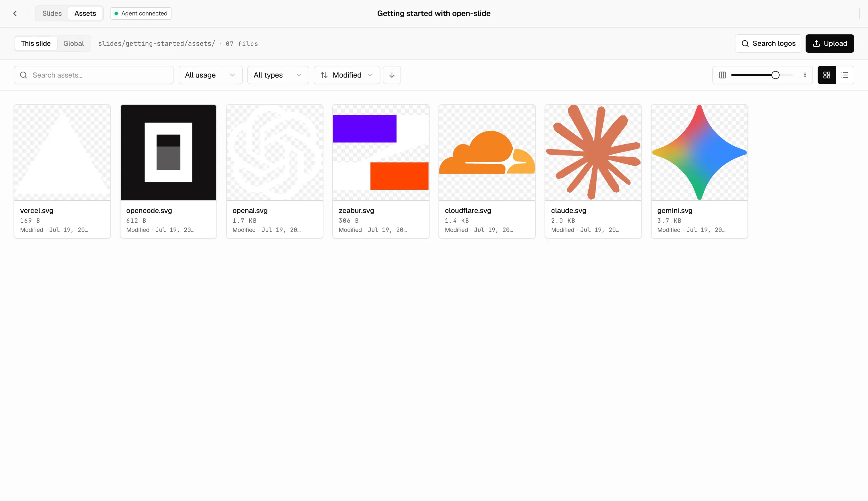868x501 pixels.
Task: Focus the Search assets input field
Action: [94, 75]
